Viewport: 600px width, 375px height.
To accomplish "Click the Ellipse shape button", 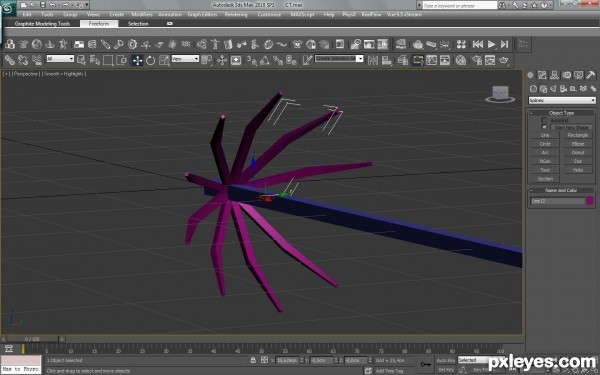I will coord(578,144).
